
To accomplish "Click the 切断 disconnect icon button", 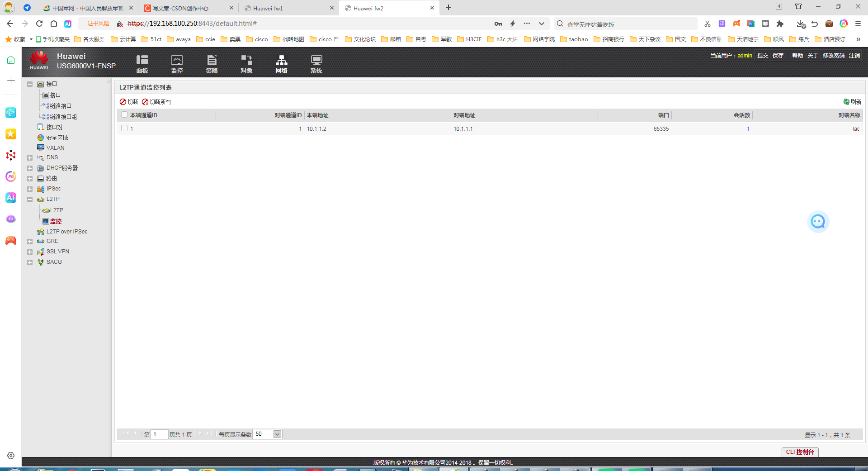I will pyautogui.click(x=129, y=102).
